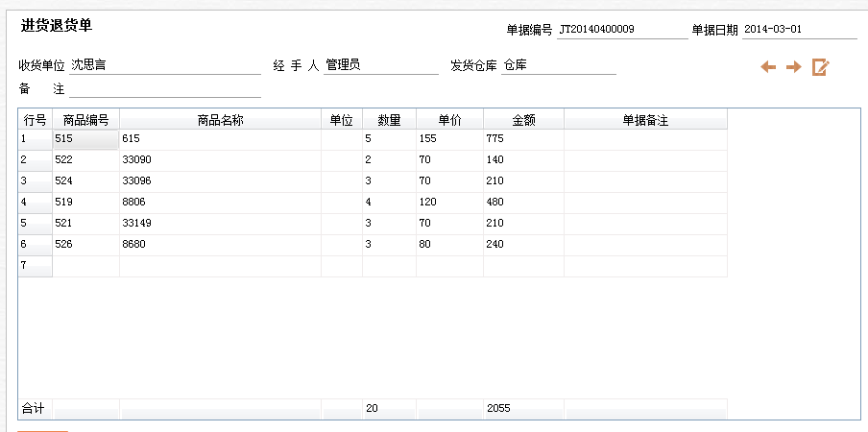The width and height of the screenshot is (868, 432).
Task: Select quantity cell 2 in row 2
Action: tap(389, 160)
